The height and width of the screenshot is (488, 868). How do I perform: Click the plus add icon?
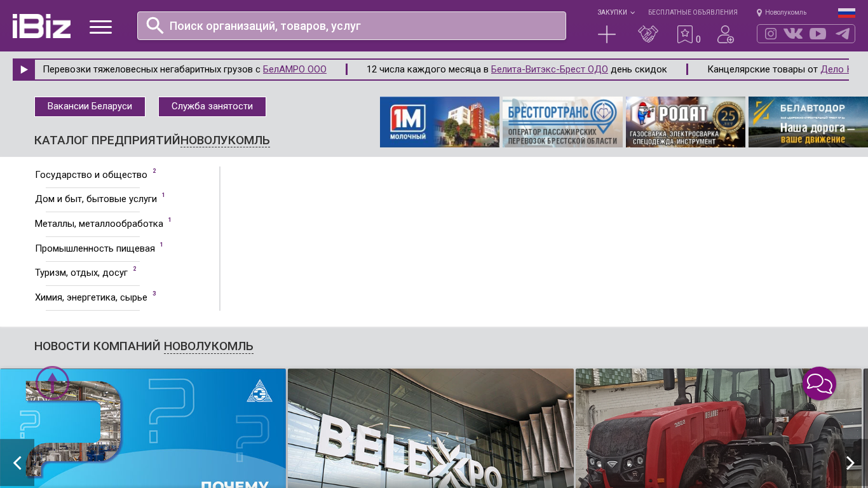(607, 34)
